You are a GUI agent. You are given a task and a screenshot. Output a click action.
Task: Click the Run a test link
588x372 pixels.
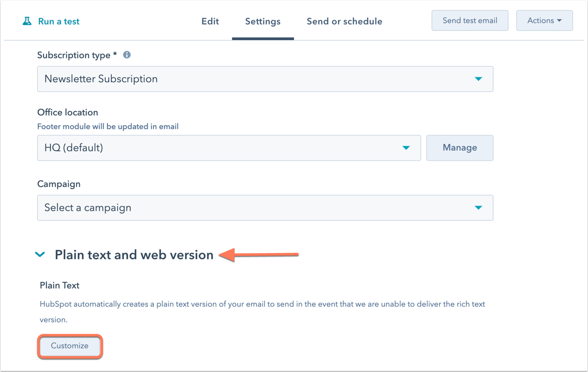pos(58,21)
